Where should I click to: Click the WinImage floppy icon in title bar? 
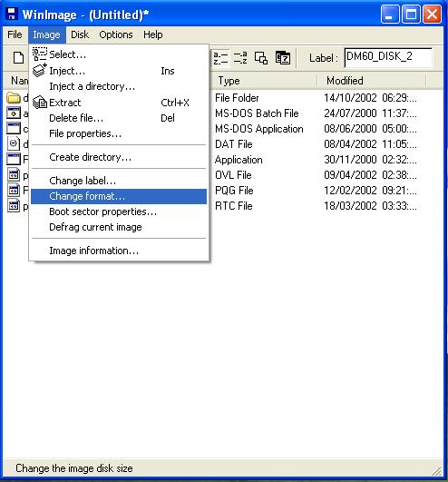[x=11, y=14]
